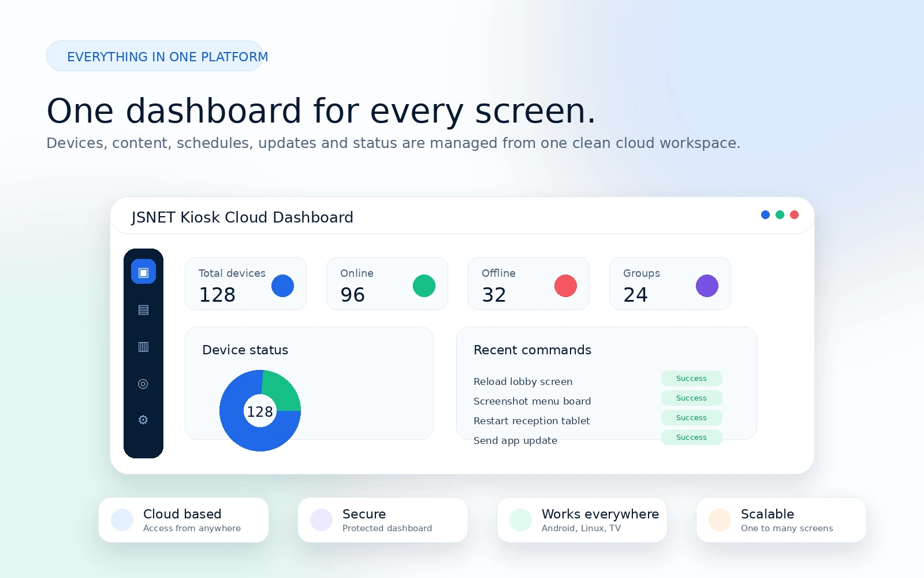Click the Access from anywhere caption
924x578 pixels.
[x=192, y=528]
